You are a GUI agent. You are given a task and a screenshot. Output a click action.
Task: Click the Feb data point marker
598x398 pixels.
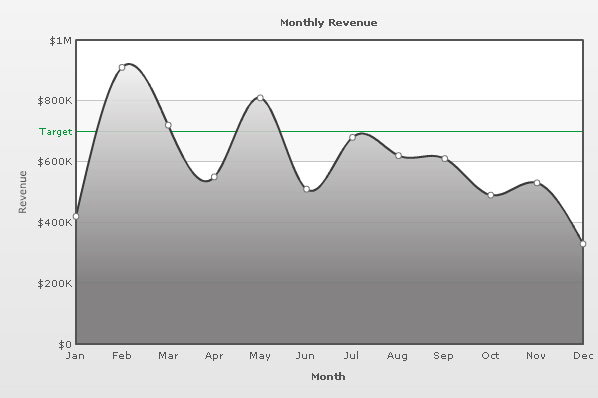[x=122, y=67]
